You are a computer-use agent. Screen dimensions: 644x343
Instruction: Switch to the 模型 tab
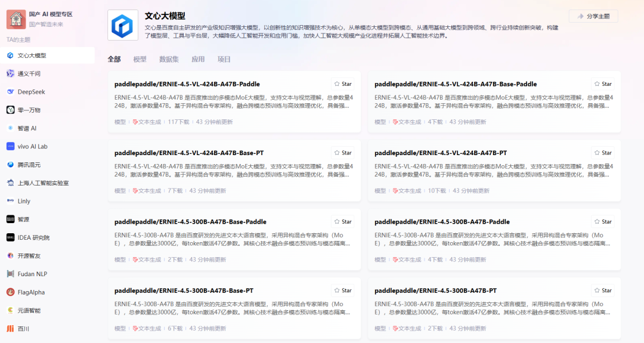point(140,59)
